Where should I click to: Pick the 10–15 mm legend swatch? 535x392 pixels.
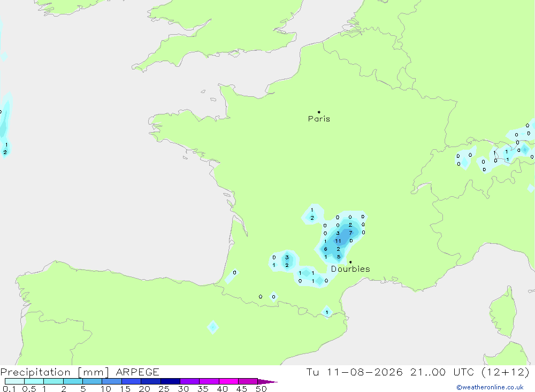coord(112,381)
